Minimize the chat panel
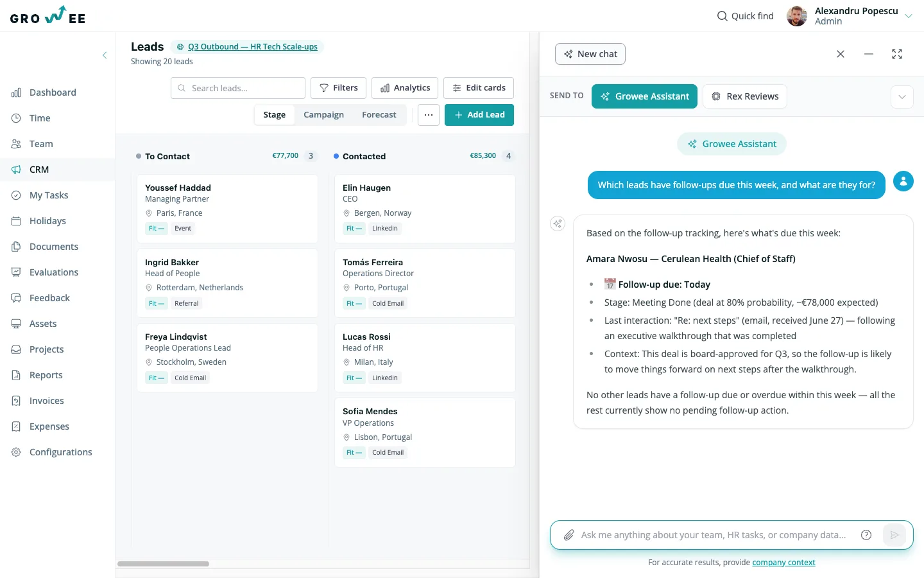 (869, 54)
